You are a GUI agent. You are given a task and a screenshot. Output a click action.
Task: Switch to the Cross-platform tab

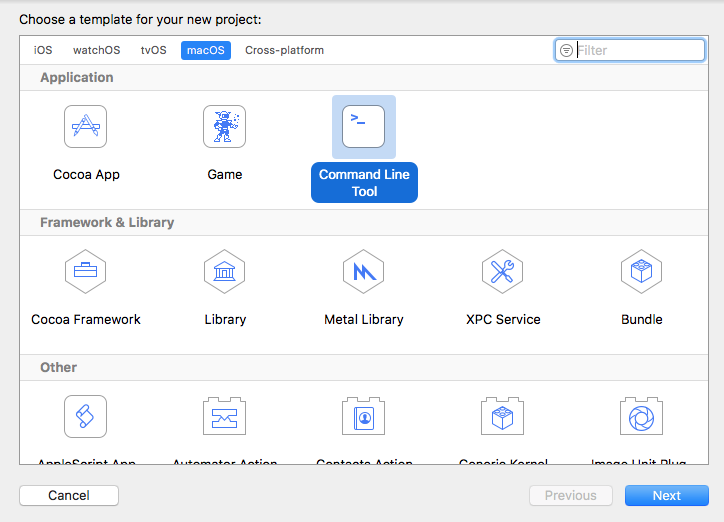284,50
